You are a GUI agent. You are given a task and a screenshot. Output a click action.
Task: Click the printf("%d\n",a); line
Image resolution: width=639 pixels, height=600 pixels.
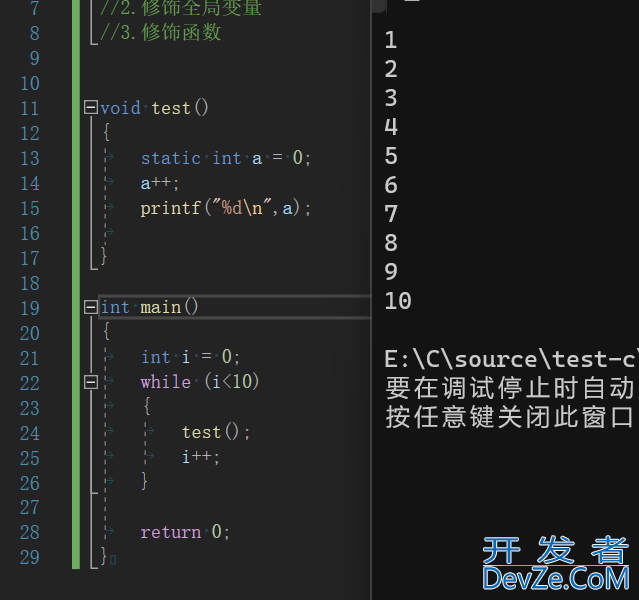click(x=226, y=208)
